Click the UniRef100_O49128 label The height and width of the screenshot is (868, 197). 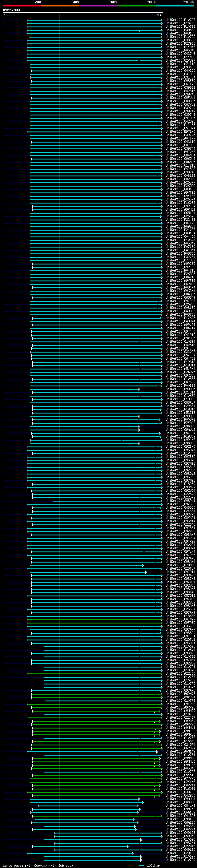pos(180,833)
